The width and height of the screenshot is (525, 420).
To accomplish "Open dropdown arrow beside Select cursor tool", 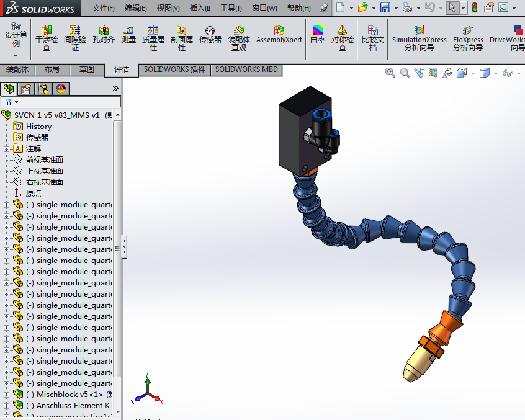I will pyautogui.click(x=463, y=7).
